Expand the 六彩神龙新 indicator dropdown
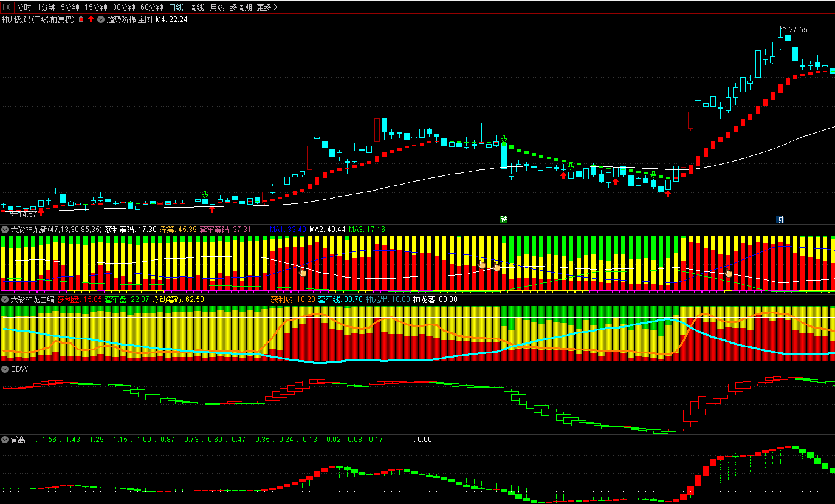Screen dimensions: 835x504 pyautogui.click(x=5, y=230)
